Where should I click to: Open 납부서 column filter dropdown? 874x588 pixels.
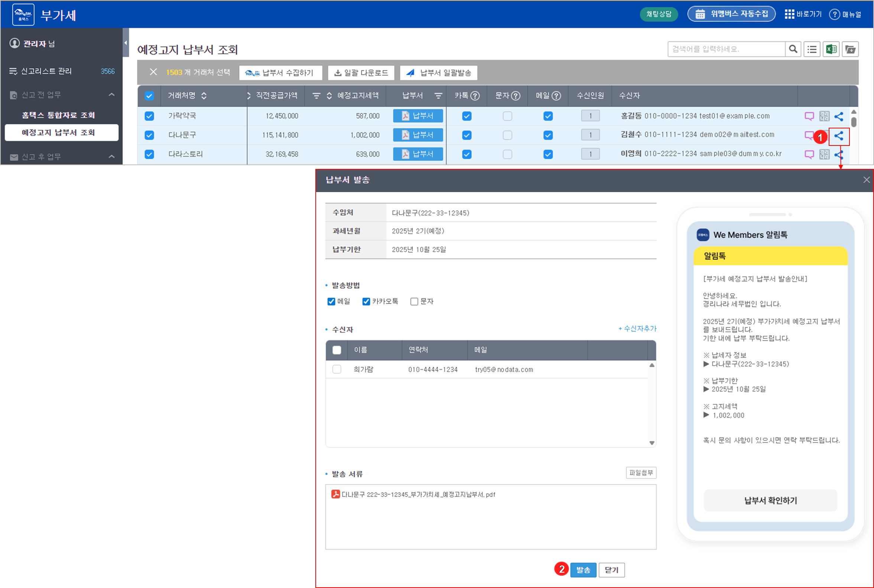tap(438, 96)
